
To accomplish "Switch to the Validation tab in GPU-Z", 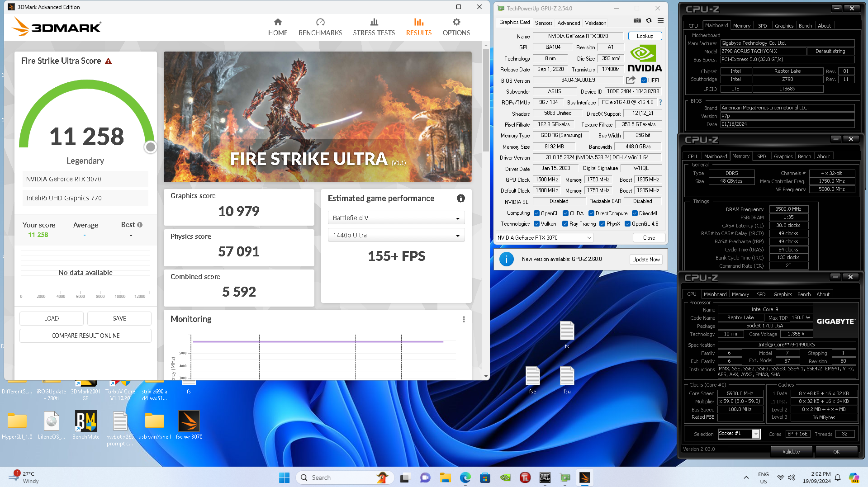I will pos(596,23).
